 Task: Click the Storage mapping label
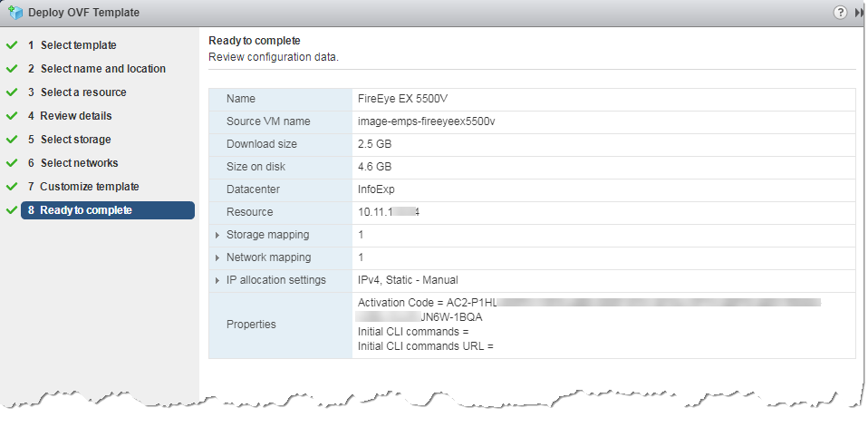[x=268, y=235]
